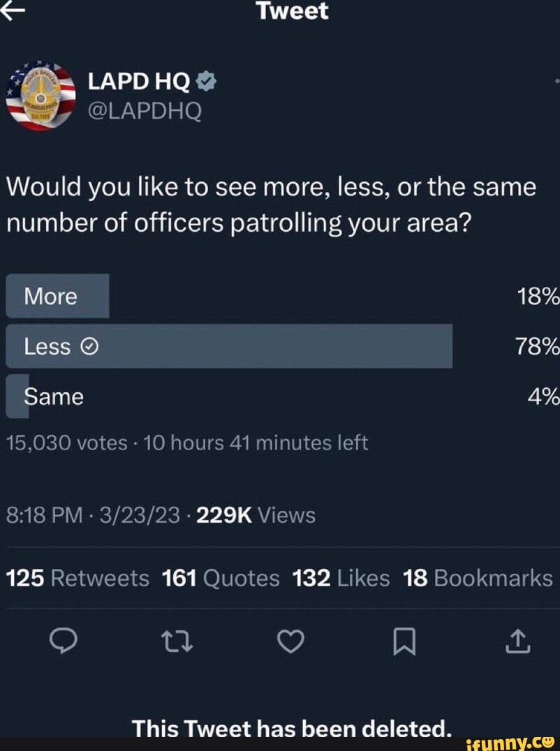The image size is (560, 751).
Task: Switch to the Tweet view header
Action: [292, 10]
